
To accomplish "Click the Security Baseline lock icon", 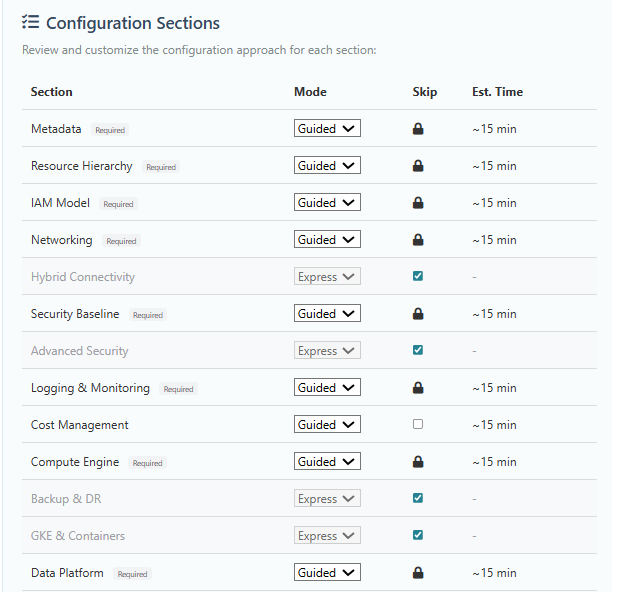I will pos(418,314).
